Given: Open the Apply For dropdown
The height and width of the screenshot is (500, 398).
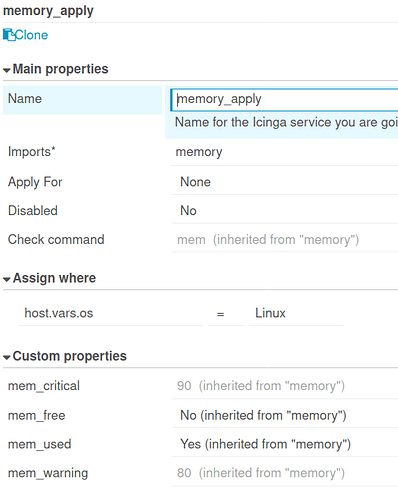Looking at the screenshot, I should coord(285,182).
